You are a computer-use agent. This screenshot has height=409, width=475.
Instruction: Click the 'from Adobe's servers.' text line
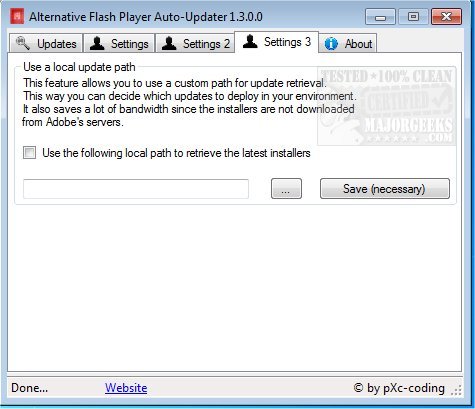73,122
